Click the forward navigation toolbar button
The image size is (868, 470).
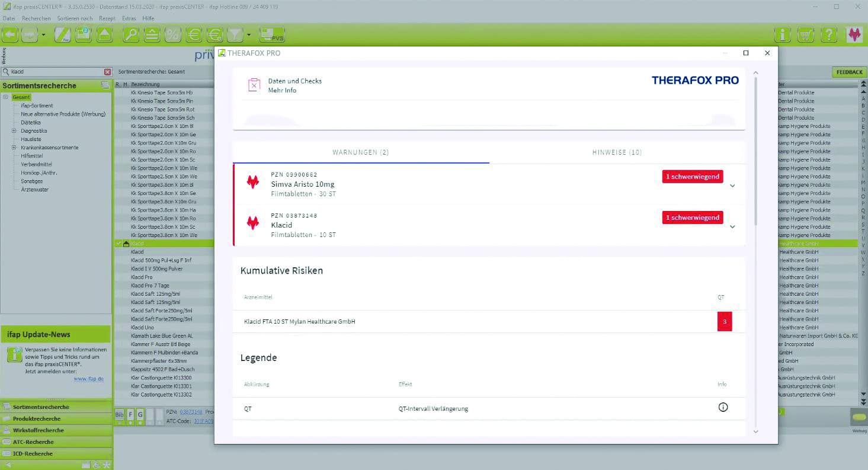pyautogui.click(x=29, y=35)
